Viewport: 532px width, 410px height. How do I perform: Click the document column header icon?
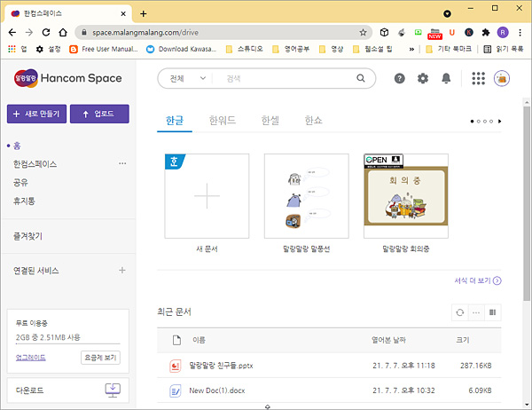click(176, 340)
